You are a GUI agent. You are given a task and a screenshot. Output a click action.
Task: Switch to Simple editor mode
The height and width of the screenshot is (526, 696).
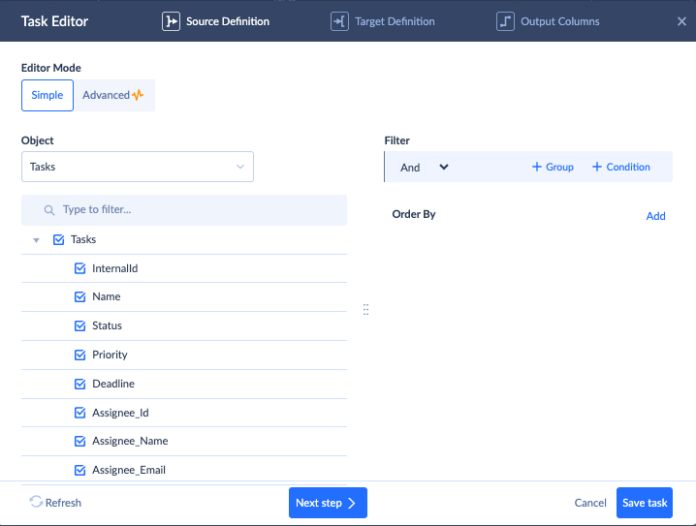[47, 95]
